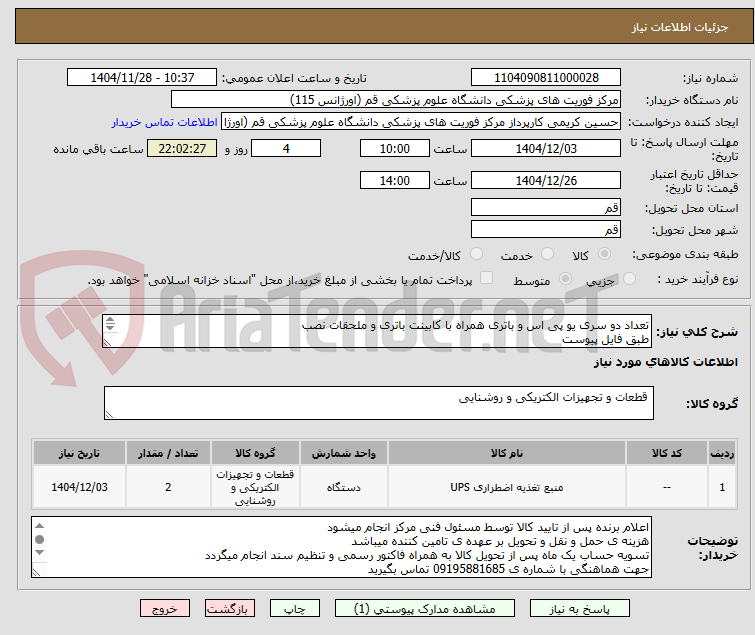This screenshot has height=635, width=755.
Task: Click down arrow in شرح کلی نیاز scrollbar
Action: click(x=110, y=327)
